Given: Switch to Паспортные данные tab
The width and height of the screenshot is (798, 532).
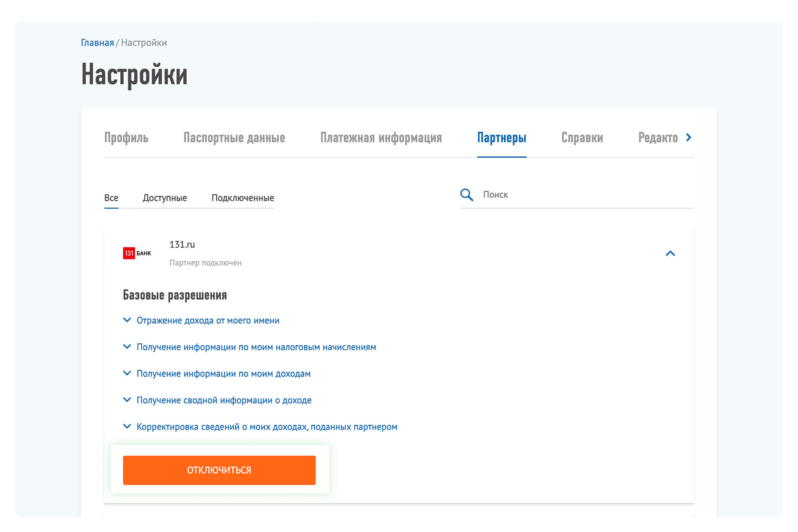Looking at the screenshot, I should point(234,138).
